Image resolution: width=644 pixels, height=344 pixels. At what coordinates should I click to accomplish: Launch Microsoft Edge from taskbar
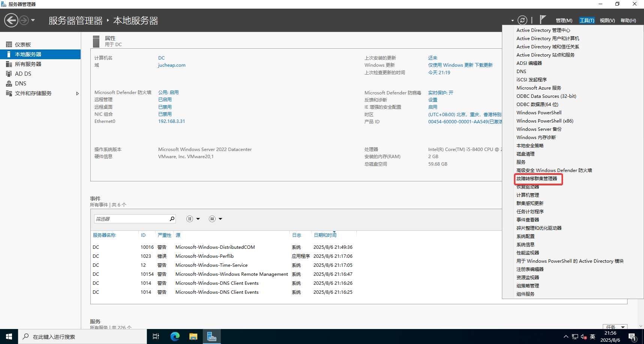[175, 337]
